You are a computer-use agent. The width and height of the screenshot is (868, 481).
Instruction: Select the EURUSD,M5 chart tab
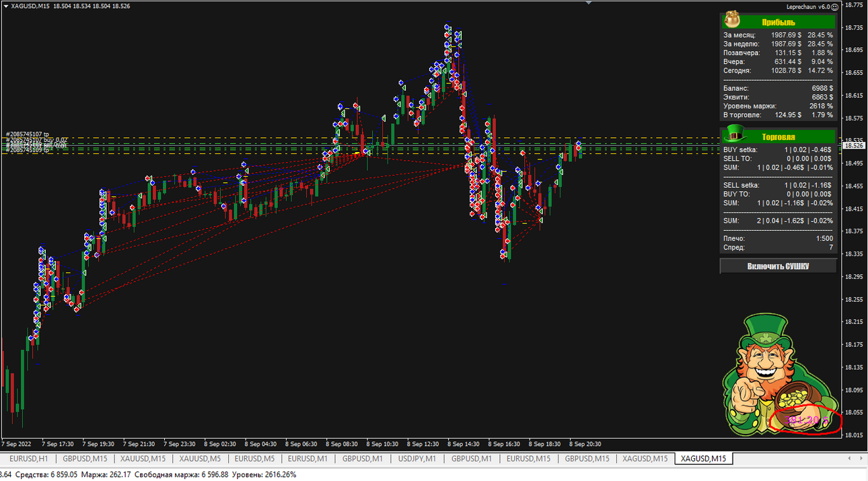(254, 459)
